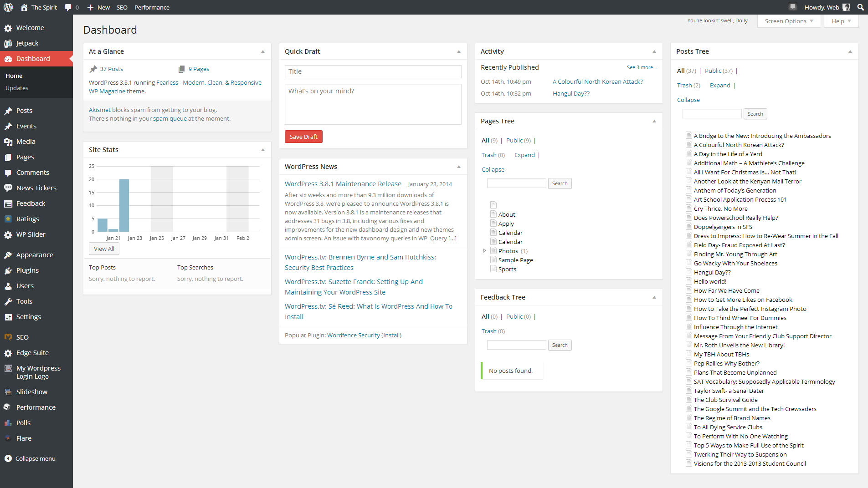Open the SEO admin bar menu
This screenshot has height=488, width=868.
[122, 7]
